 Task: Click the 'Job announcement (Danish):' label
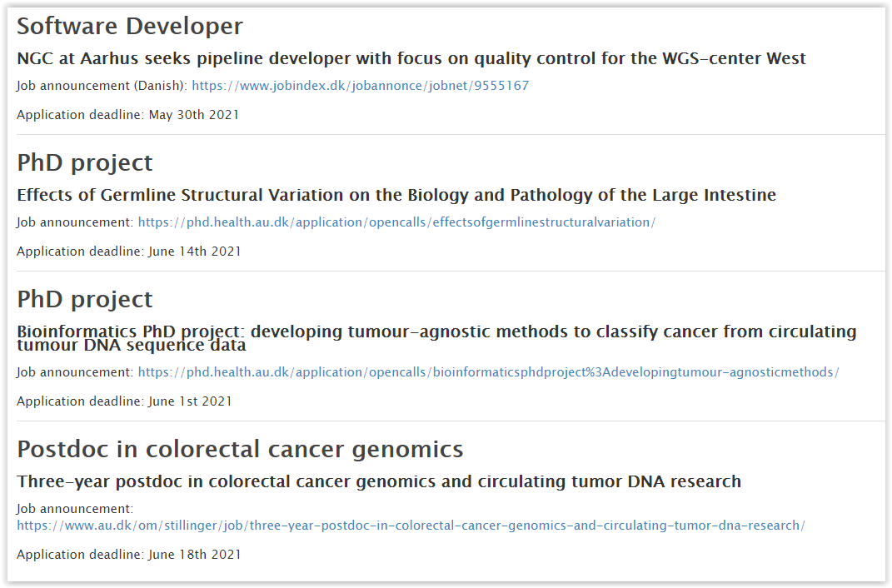click(x=102, y=86)
